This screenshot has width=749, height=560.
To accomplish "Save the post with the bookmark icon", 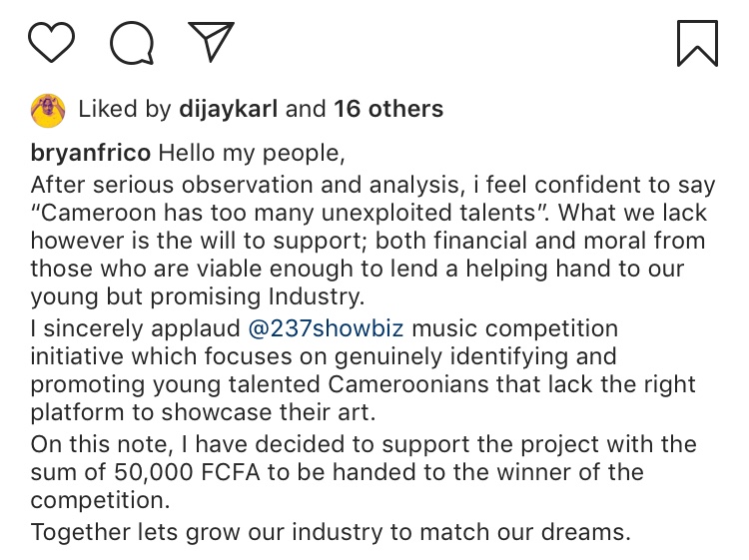I will click(x=696, y=43).
